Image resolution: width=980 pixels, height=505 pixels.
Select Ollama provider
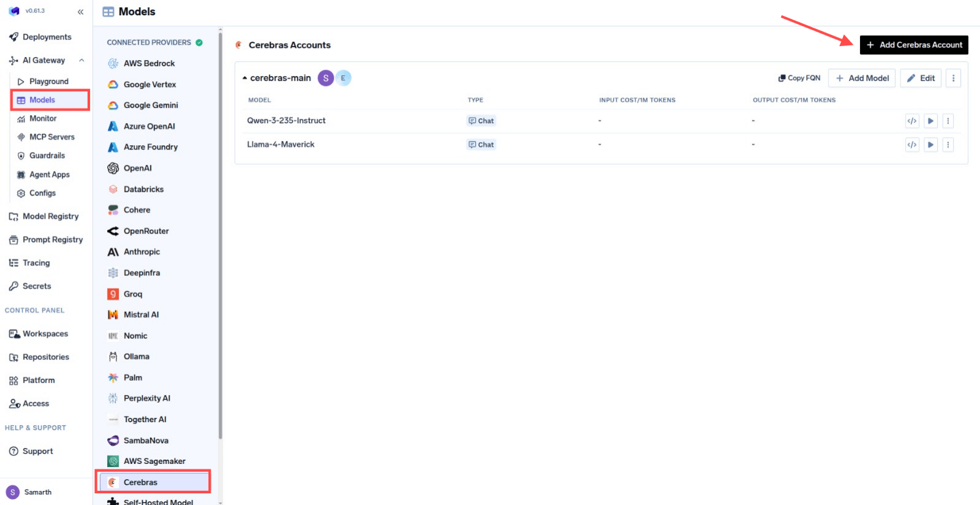click(129, 357)
